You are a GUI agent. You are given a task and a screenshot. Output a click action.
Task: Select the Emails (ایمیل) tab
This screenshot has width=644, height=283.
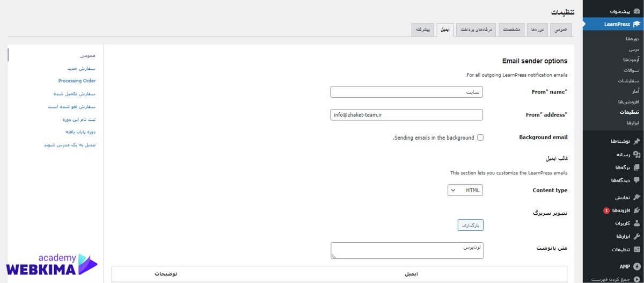tap(445, 30)
